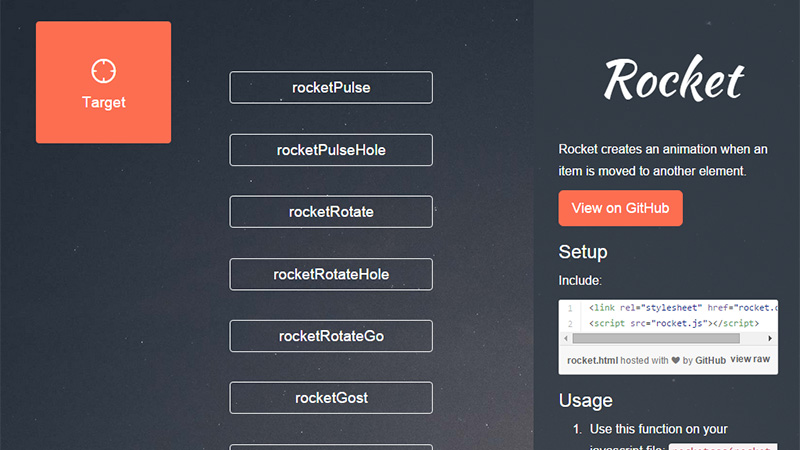This screenshot has width=800, height=450.
Task: Click the Setup heading
Action: (x=583, y=252)
